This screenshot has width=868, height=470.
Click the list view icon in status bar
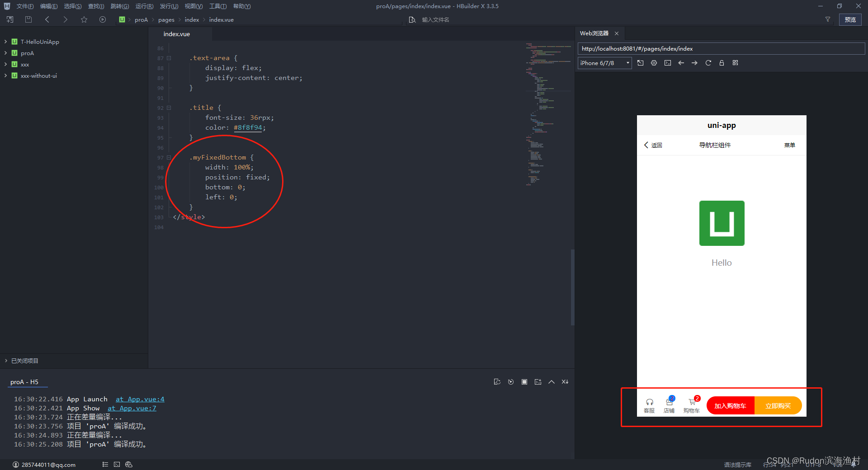click(x=105, y=464)
